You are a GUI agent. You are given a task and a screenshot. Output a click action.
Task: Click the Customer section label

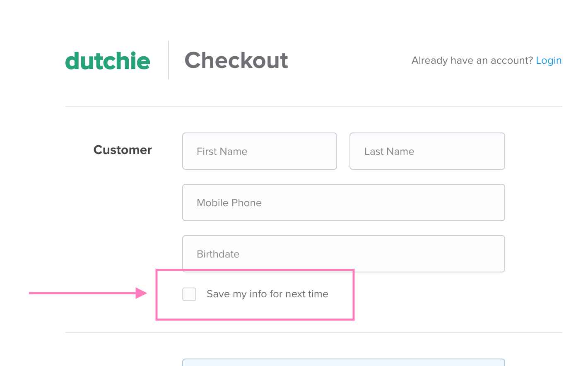tap(122, 150)
